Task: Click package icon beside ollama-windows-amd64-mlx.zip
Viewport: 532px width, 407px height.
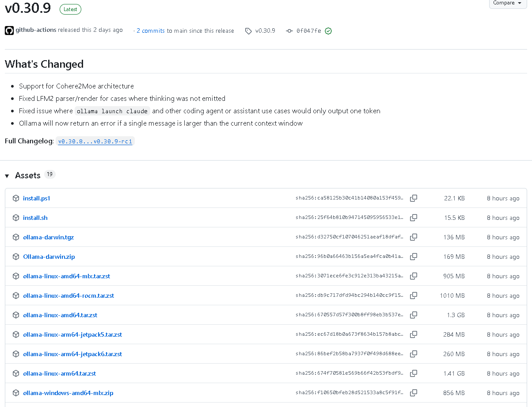Action: click(16, 393)
